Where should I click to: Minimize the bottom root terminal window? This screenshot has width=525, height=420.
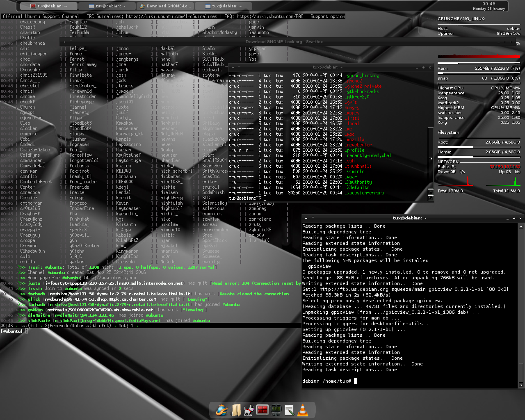pos(507,218)
